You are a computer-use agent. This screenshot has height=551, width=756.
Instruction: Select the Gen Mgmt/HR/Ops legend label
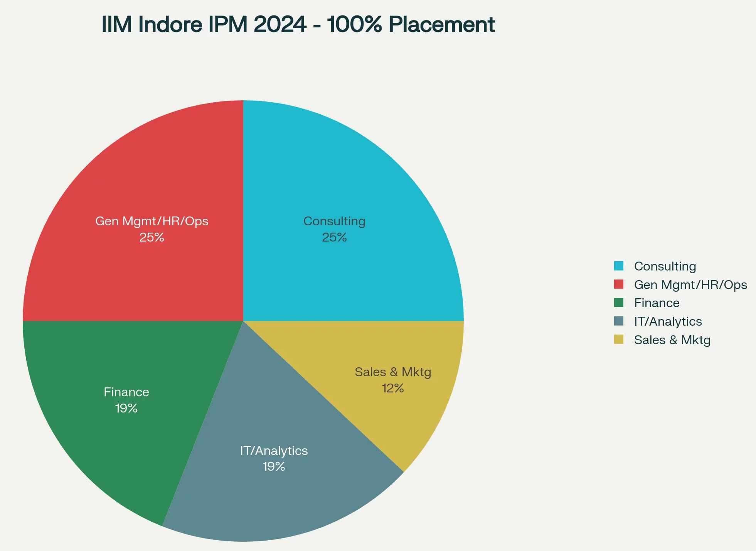(690, 285)
